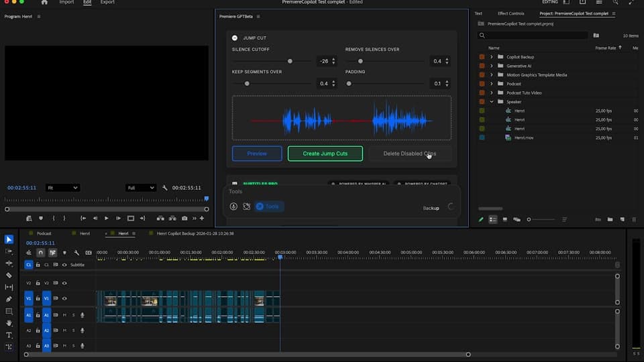
Task: Click the Add Marker icon in Program monitor
Action: click(41, 219)
